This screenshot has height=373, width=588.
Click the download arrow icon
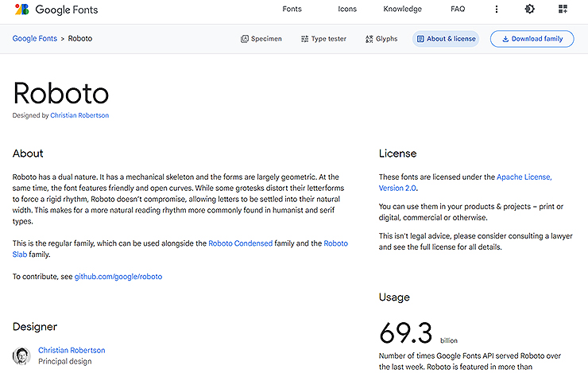(505, 39)
